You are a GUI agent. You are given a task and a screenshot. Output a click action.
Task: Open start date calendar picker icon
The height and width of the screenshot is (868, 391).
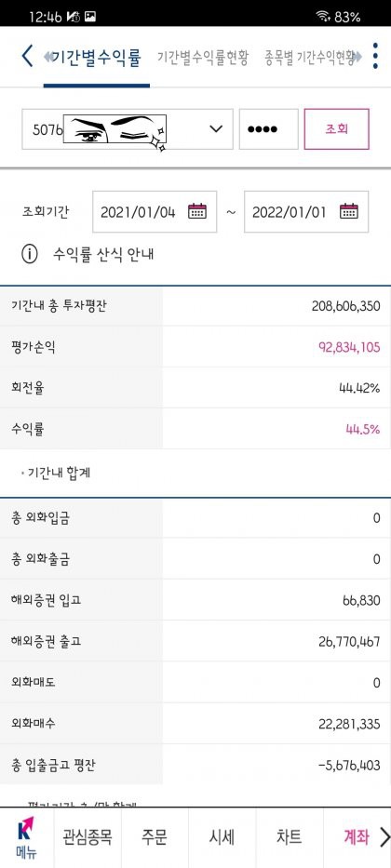(x=197, y=211)
